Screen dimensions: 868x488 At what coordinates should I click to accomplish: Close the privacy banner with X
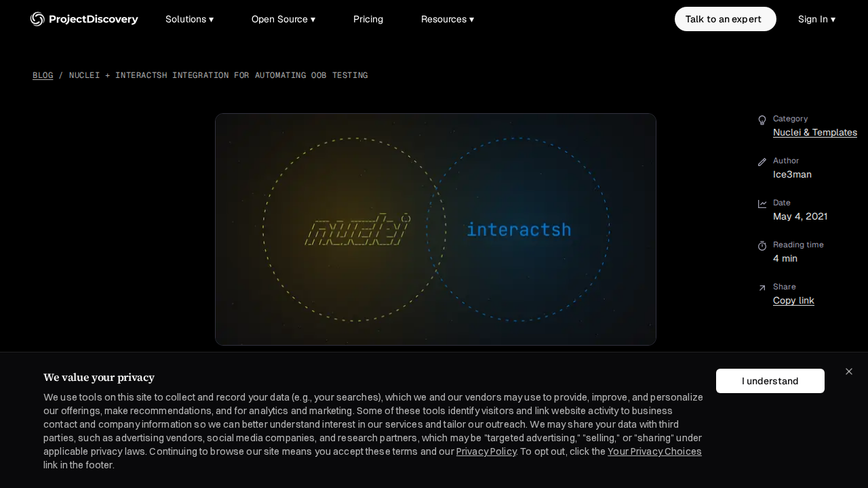tap(849, 371)
